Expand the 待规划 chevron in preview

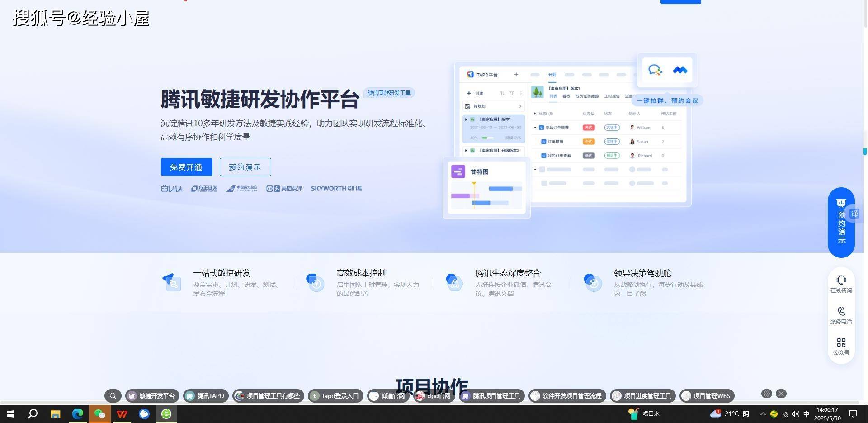point(520,106)
